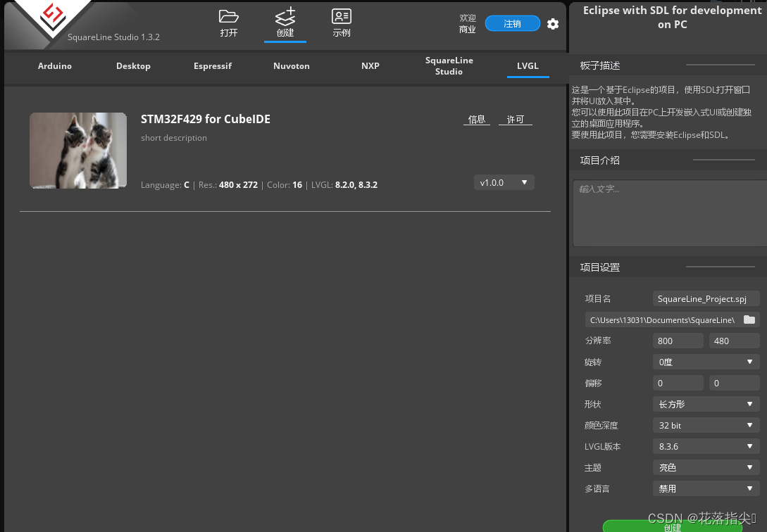Switch to the Arduino tab
Screen dimensions: 767x532
coord(55,66)
